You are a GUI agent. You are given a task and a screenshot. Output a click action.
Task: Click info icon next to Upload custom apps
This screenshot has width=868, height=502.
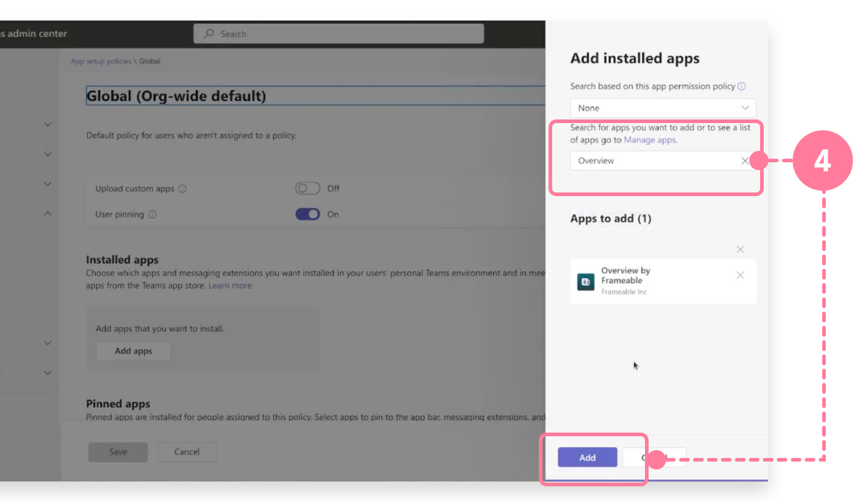182,189
